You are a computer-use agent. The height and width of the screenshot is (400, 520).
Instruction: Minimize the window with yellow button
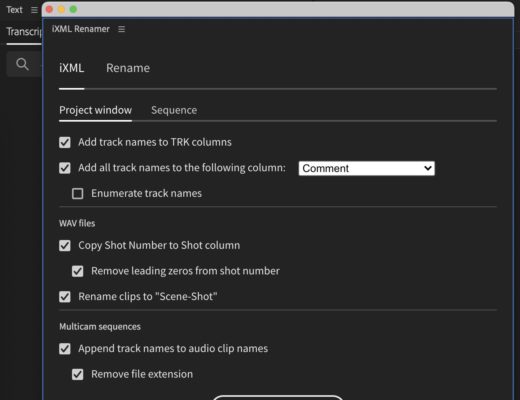61,9
